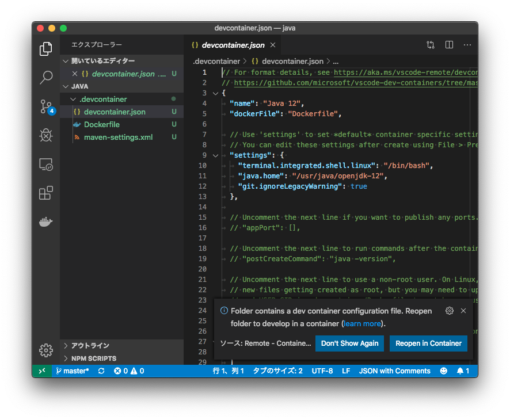This screenshot has width=510, height=420.
Task: Close the devcontainer.json editor tab
Action: (273, 45)
